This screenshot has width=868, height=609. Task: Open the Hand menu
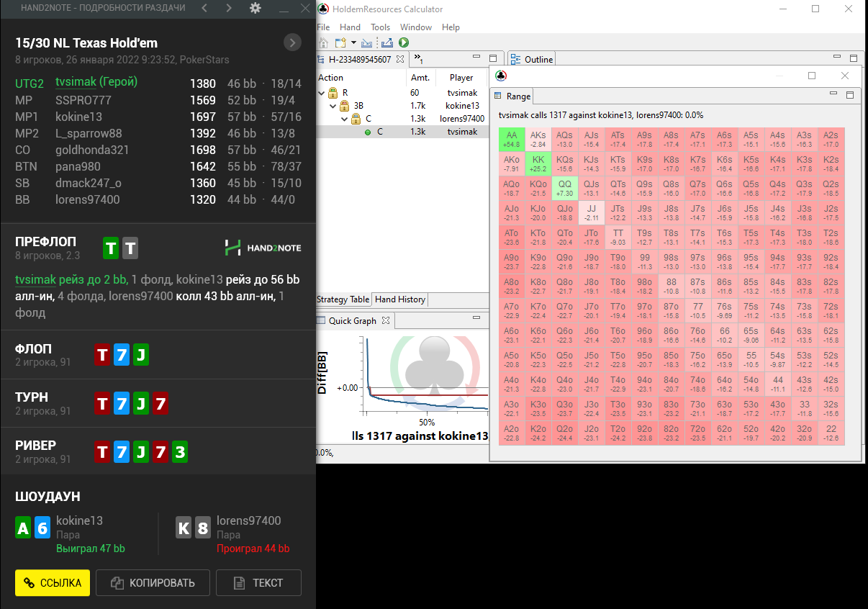[350, 27]
